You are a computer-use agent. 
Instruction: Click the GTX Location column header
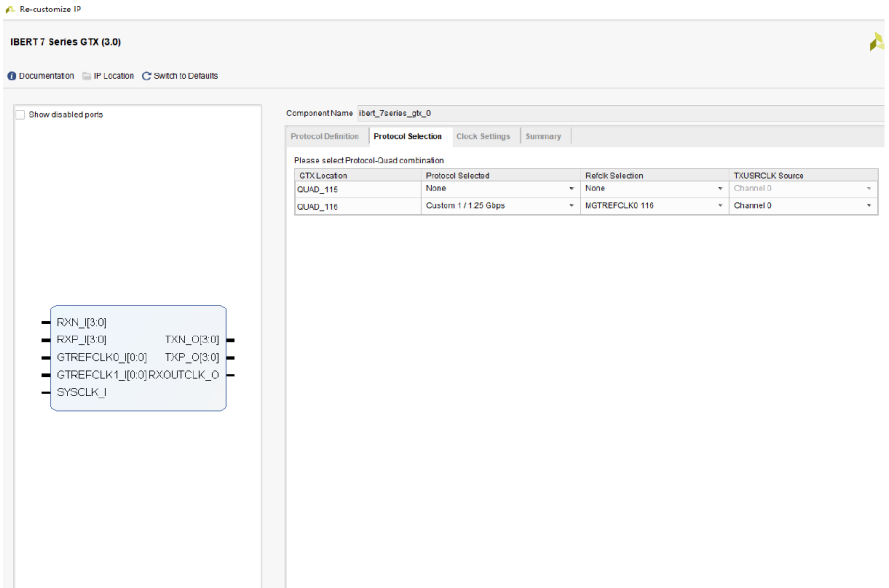(358, 175)
